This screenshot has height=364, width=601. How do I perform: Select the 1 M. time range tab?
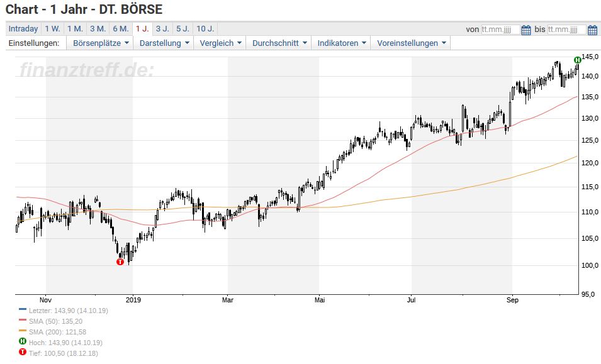pyautogui.click(x=75, y=29)
